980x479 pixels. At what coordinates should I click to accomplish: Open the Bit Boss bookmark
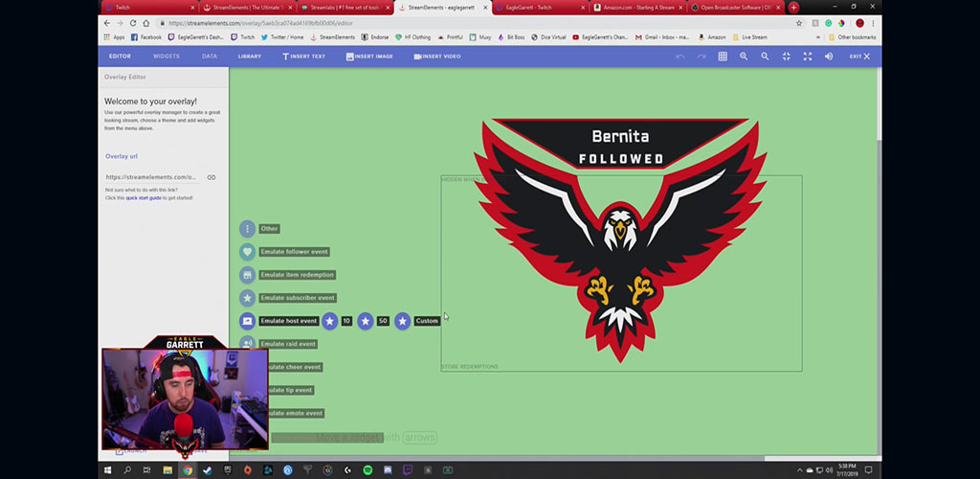tap(511, 37)
